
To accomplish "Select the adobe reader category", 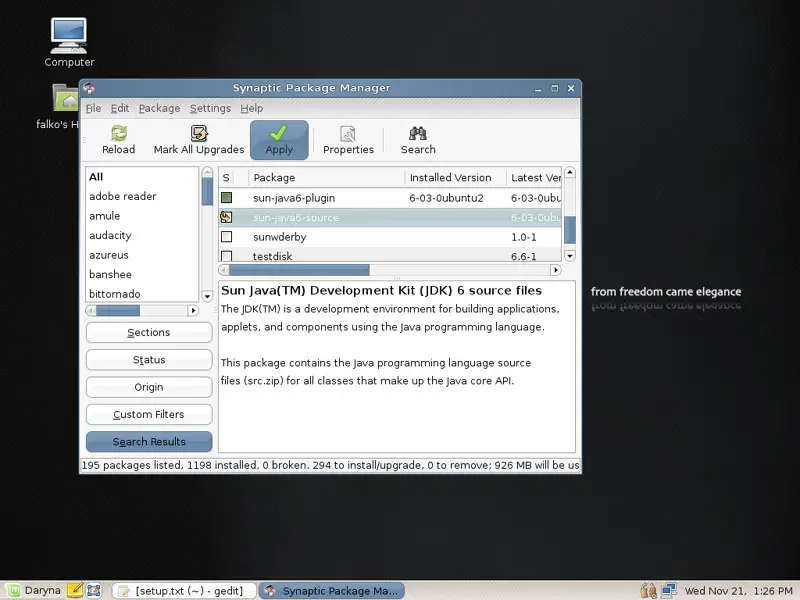I will coord(142,196).
